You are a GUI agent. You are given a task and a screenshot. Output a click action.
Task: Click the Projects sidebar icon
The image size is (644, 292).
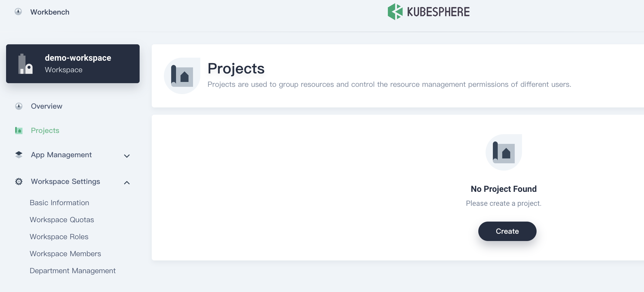pyautogui.click(x=19, y=130)
